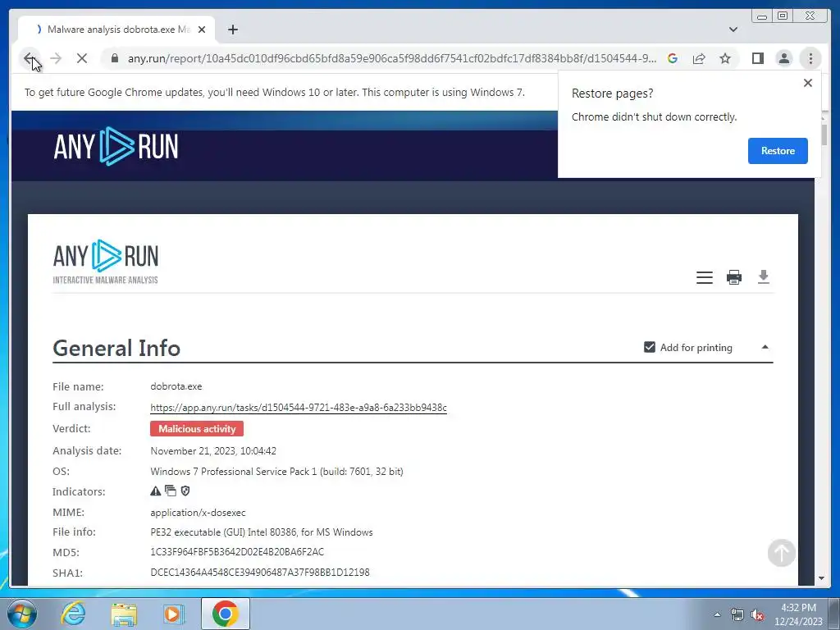Click the General Info heading
840x630 pixels.
click(116, 348)
